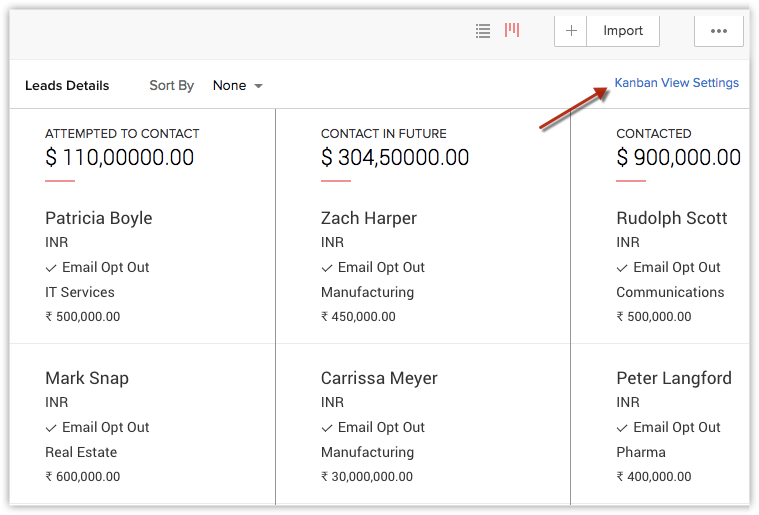This screenshot has width=759, height=515.
Task: Toggle Patricia Boyle's Email Opt Out checkmark
Action: 51,268
